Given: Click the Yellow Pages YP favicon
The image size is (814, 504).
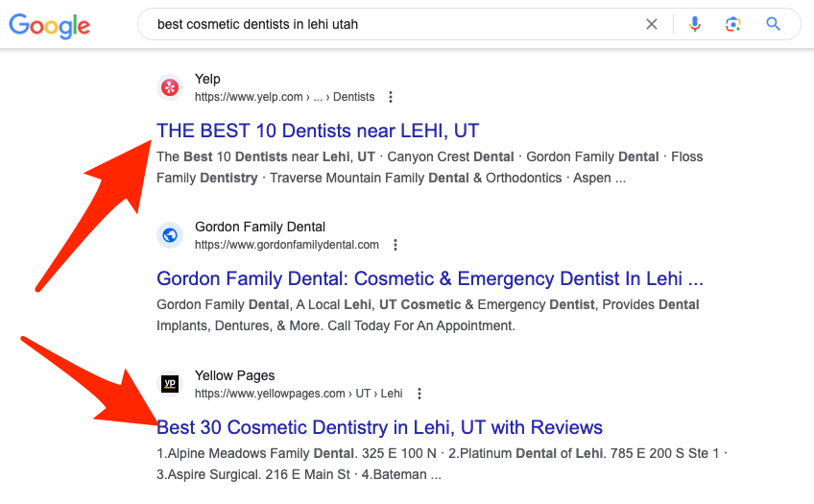Looking at the screenshot, I should pyautogui.click(x=170, y=384).
